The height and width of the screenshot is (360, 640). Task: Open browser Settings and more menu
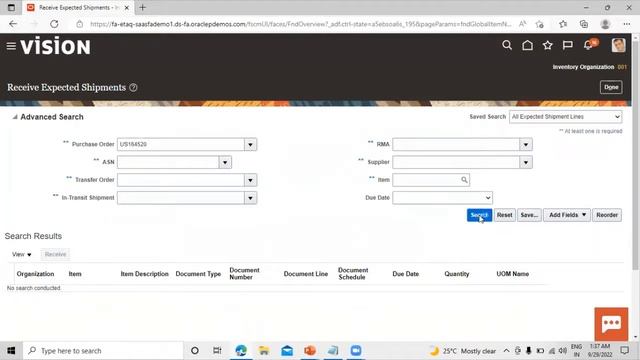(627, 24)
